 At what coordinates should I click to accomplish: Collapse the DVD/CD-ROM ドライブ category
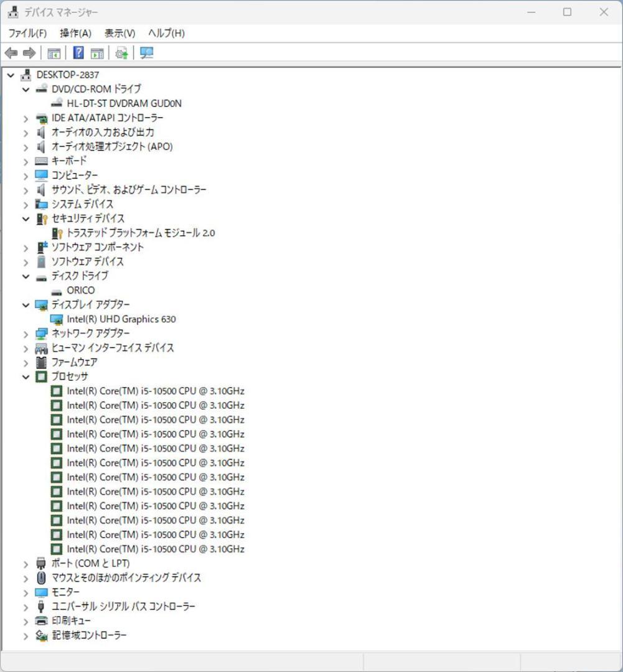[x=25, y=89]
